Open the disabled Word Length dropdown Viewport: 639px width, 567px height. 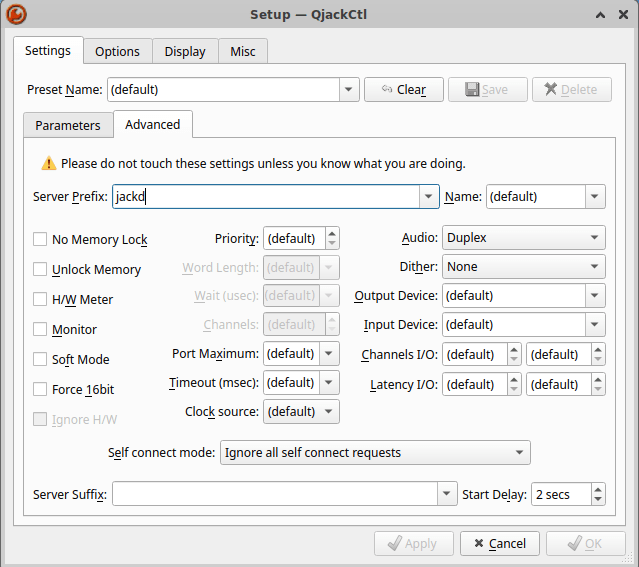tap(329, 267)
